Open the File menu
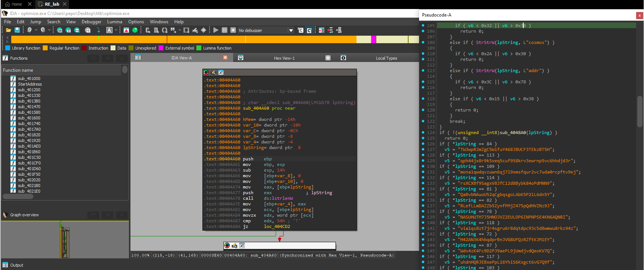Screen dimensions: 644x270 (7, 22)
